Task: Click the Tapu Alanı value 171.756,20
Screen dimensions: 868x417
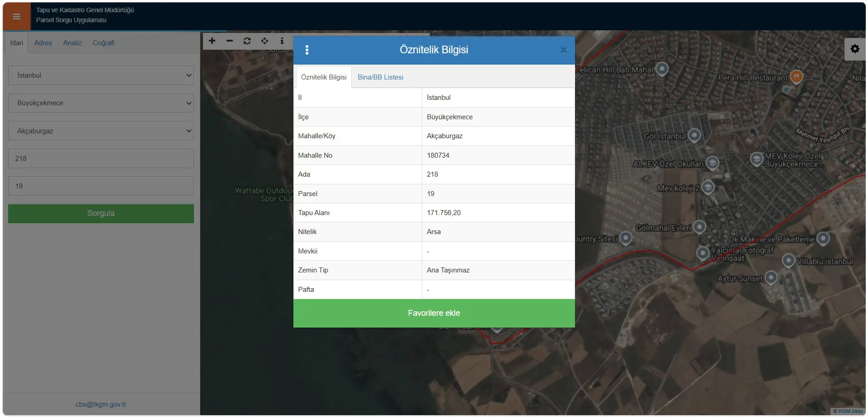Action: (x=444, y=213)
